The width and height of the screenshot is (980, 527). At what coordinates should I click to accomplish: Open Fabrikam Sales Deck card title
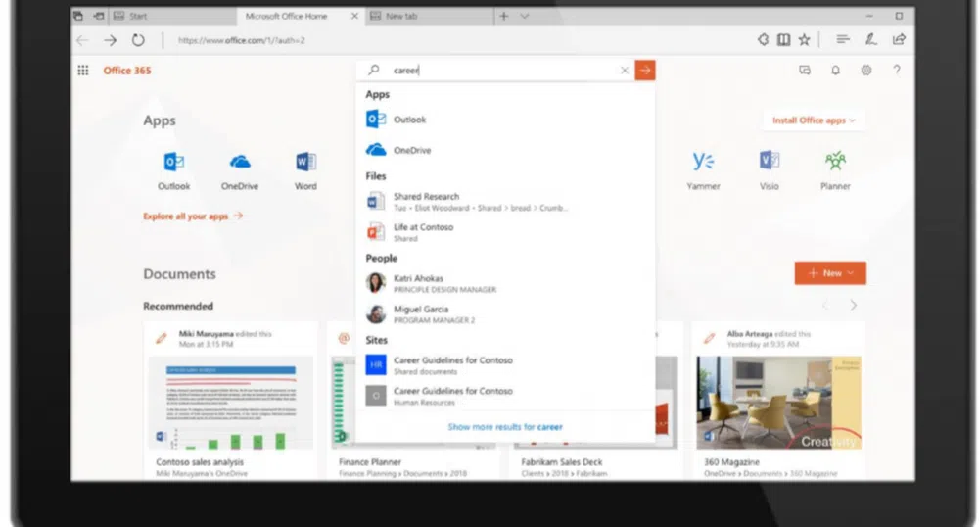point(562,462)
